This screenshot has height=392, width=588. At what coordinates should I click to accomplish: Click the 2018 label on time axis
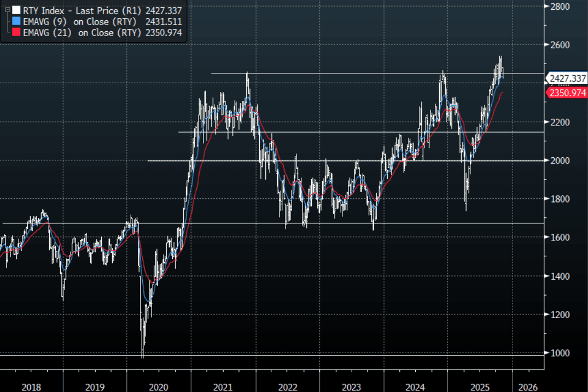coord(31,387)
